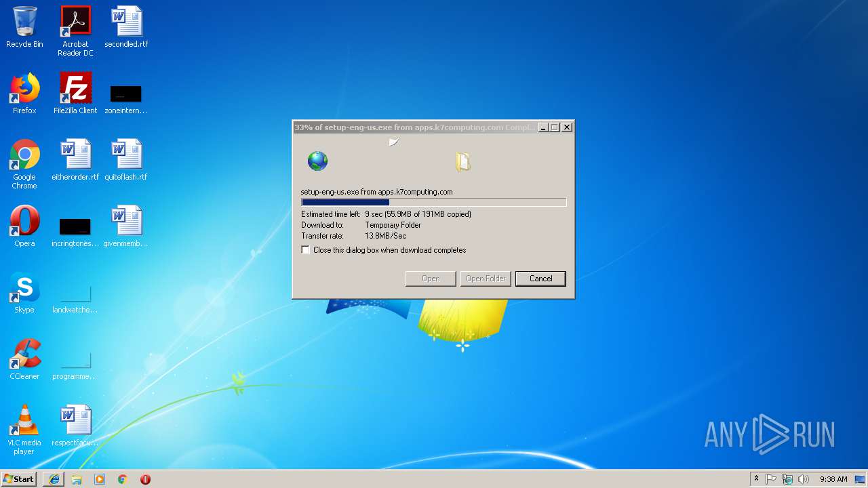Select the respectfacu... document icon
Image resolution: width=868 pixels, height=488 pixels.
point(75,426)
